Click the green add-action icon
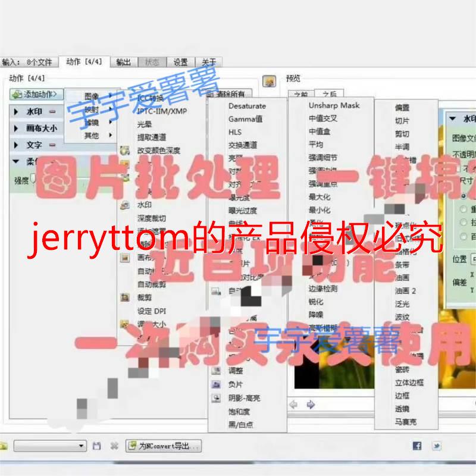The width and height of the screenshot is (476, 476). (x=17, y=95)
